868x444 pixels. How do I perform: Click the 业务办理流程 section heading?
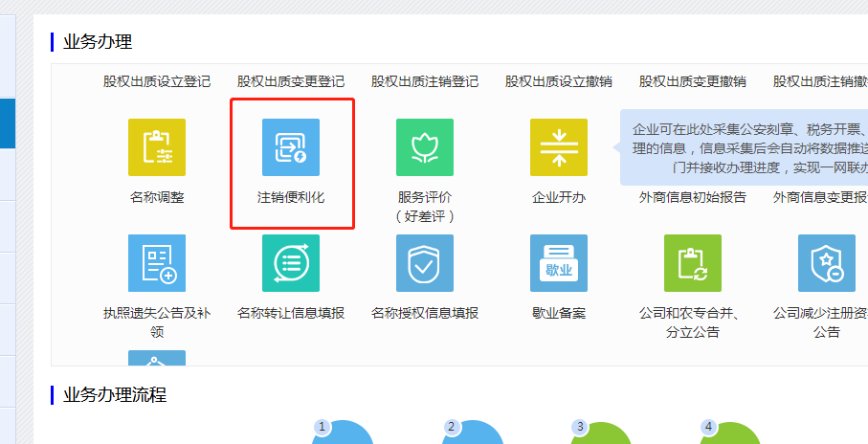(115, 395)
